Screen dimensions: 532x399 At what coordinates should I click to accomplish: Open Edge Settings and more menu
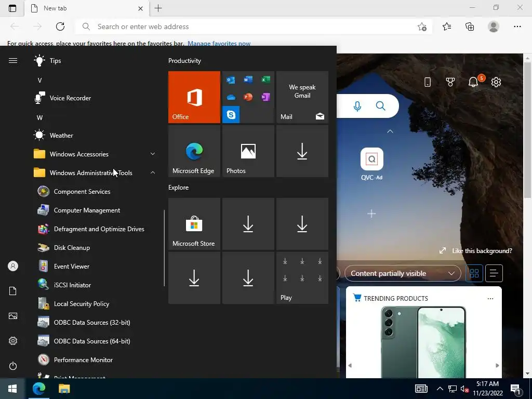tap(517, 26)
